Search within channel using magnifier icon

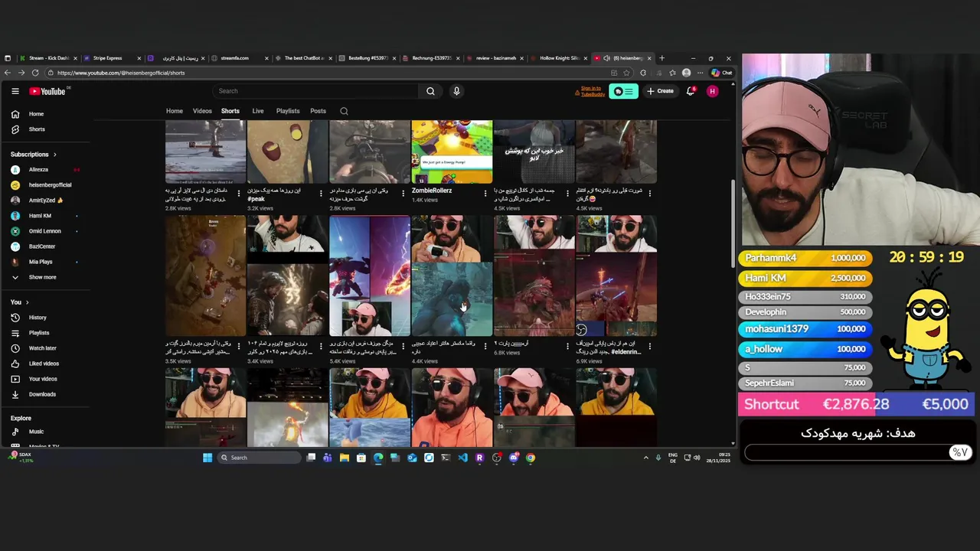[x=344, y=111]
